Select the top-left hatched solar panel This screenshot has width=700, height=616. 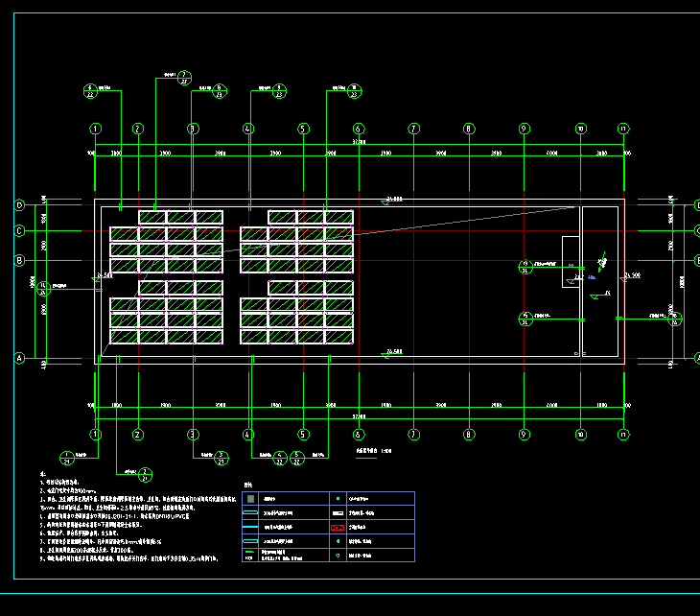point(152,217)
